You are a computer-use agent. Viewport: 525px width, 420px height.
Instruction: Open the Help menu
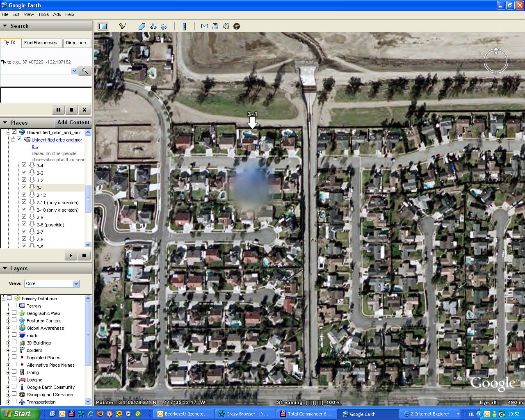pos(70,14)
